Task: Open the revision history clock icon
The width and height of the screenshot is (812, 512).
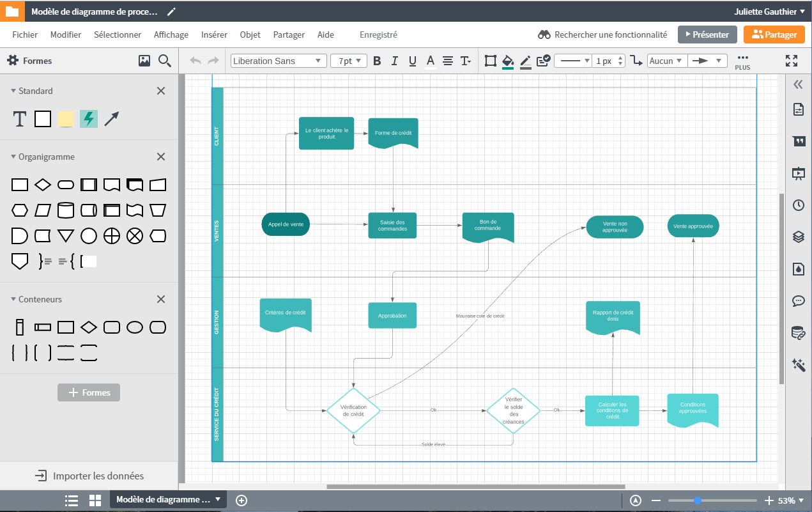Action: [x=798, y=205]
